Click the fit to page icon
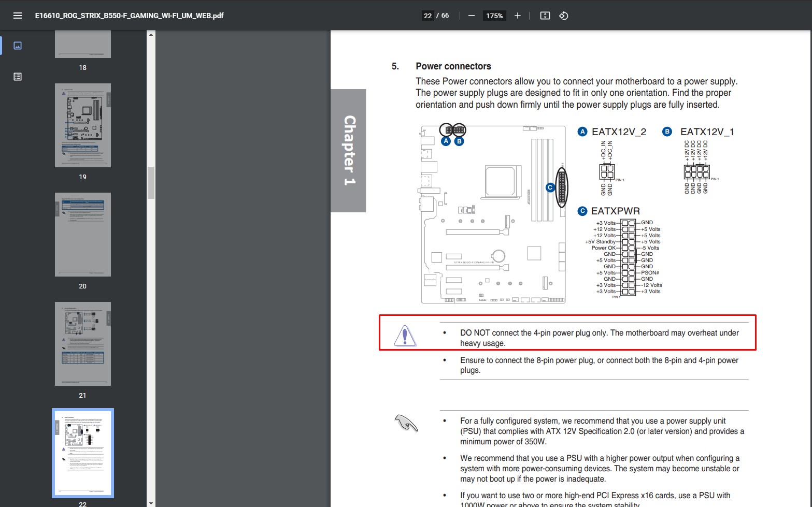812x507 pixels. (x=545, y=16)
